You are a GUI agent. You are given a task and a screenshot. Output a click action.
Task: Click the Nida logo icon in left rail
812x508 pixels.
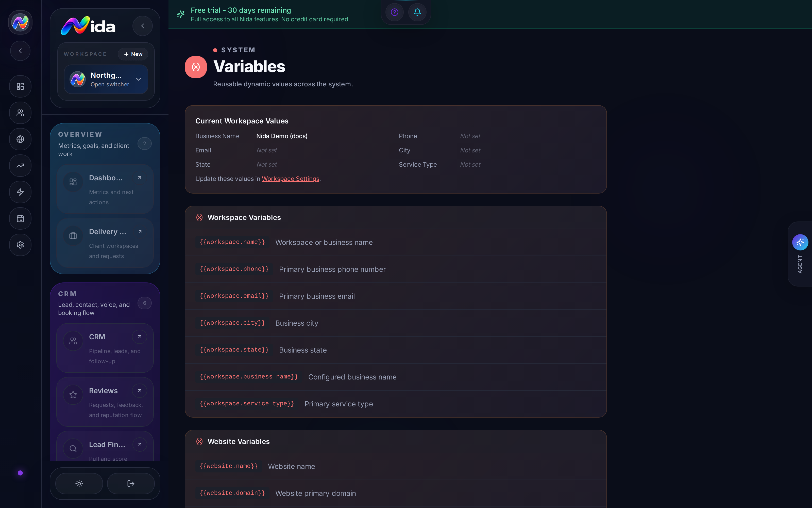(20, 23)
